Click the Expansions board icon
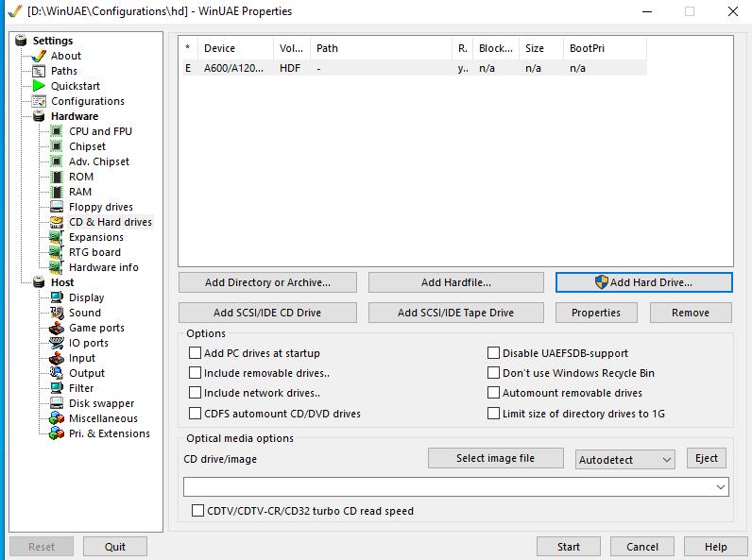This screenshot has height=560, width=752. click(x=57, y=237)
